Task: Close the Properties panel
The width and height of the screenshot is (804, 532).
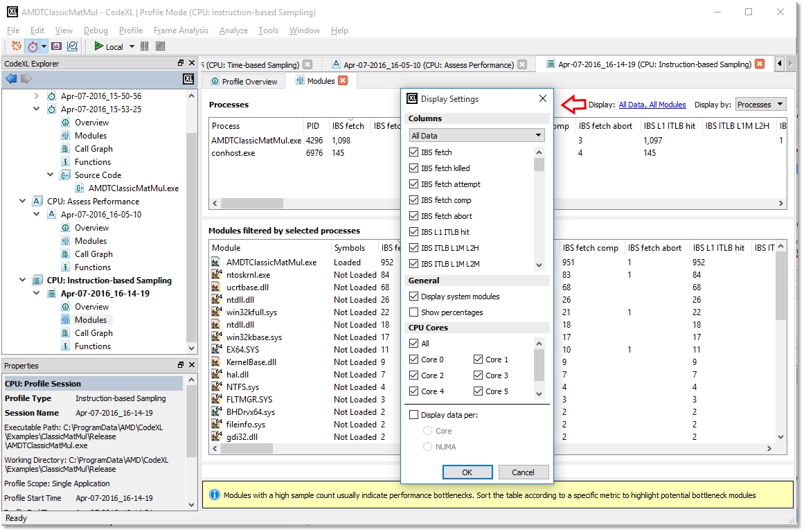Action: [192, 365]
